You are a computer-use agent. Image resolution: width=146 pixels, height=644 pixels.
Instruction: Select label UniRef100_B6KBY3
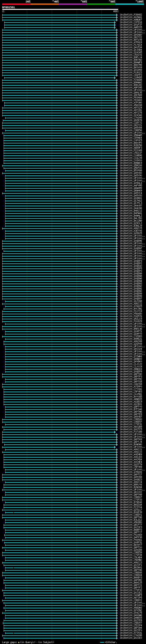131,578
